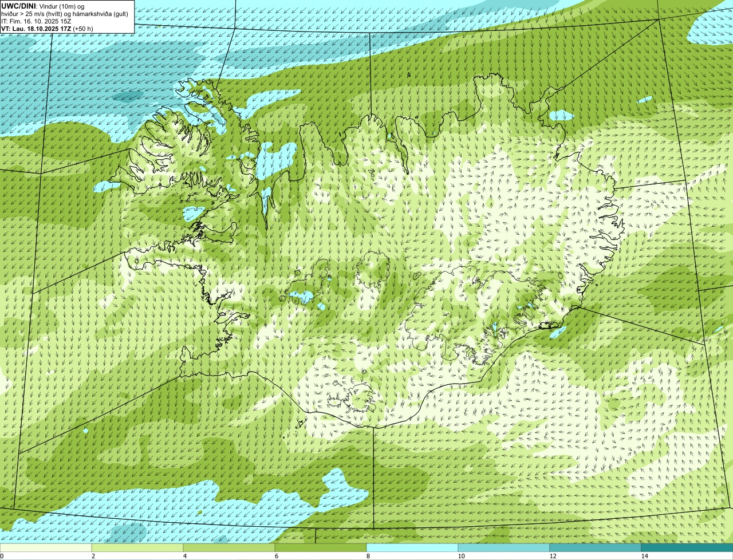Click the '10' label on the color scale
Viewport: 733px width, 560px height.
tap(461, 556)
